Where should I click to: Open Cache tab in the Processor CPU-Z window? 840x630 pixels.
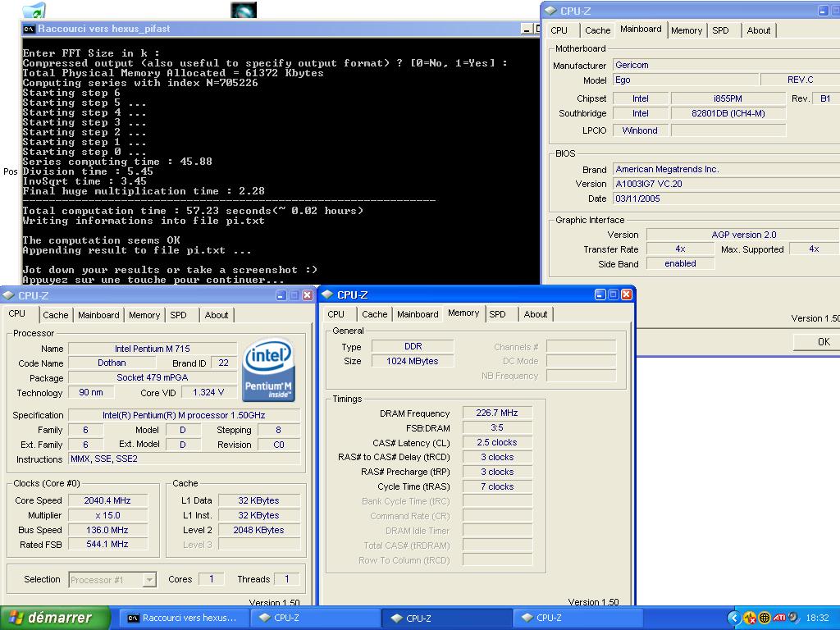click(56, 315)
